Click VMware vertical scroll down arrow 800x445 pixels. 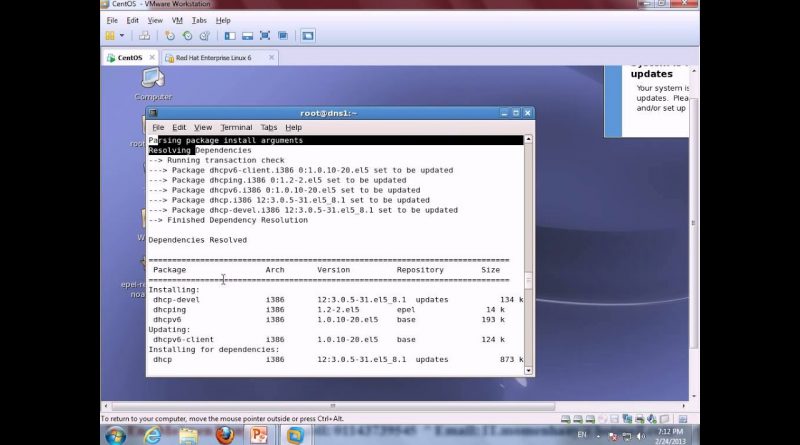point(694,397)
